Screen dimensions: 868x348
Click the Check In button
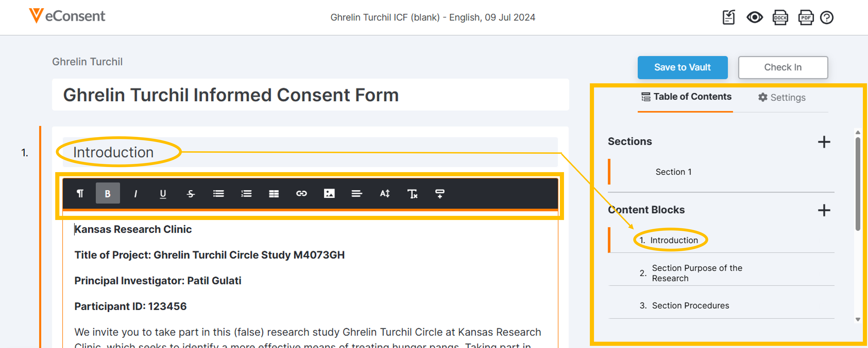tap(782, 67)
